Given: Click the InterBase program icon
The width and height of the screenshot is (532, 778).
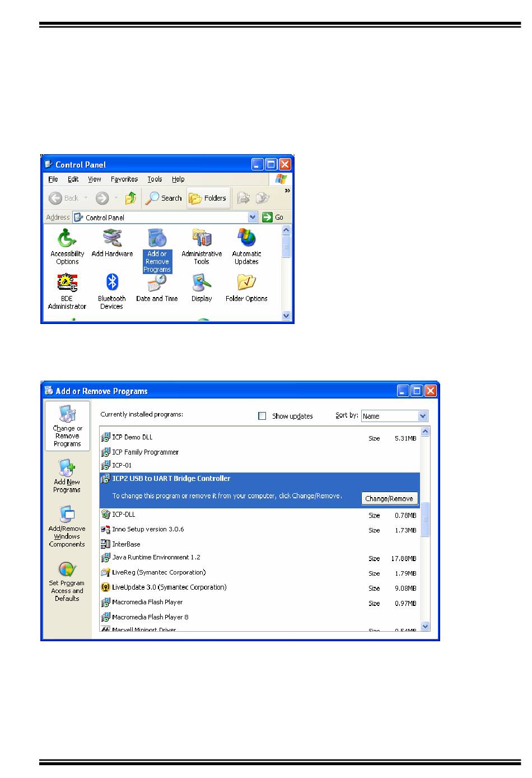Looking at the screenshot, I should 105,544.
